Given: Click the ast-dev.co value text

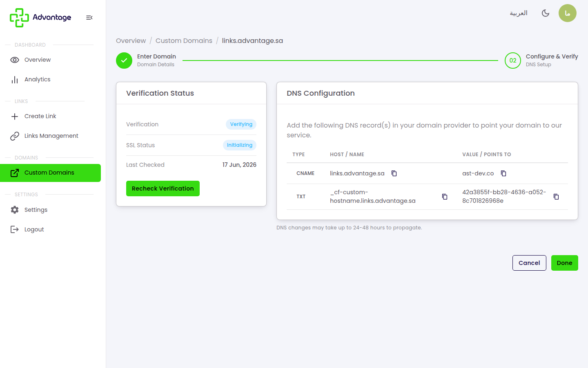Looking at the screenshot, I should click(478, 173).
